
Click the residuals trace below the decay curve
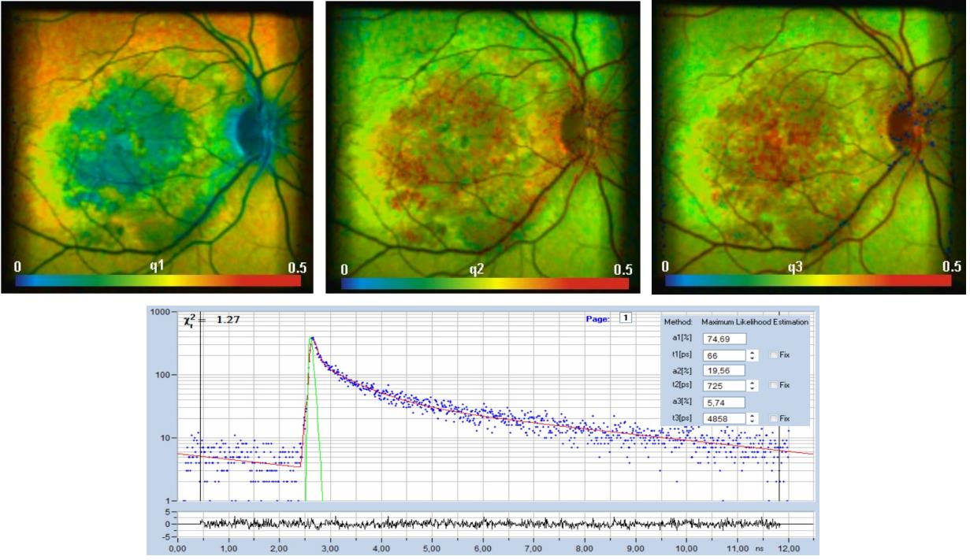489,524
